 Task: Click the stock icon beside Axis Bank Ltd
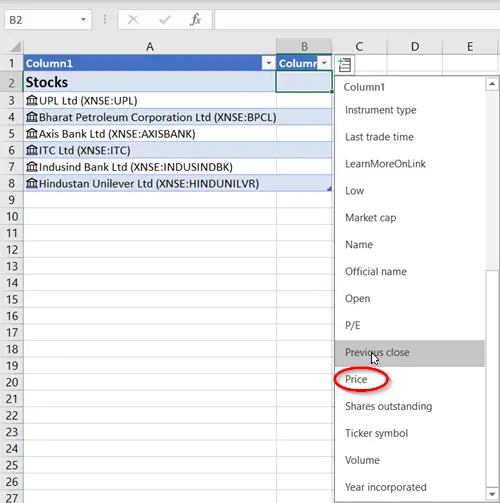click(x=32, y=133)
